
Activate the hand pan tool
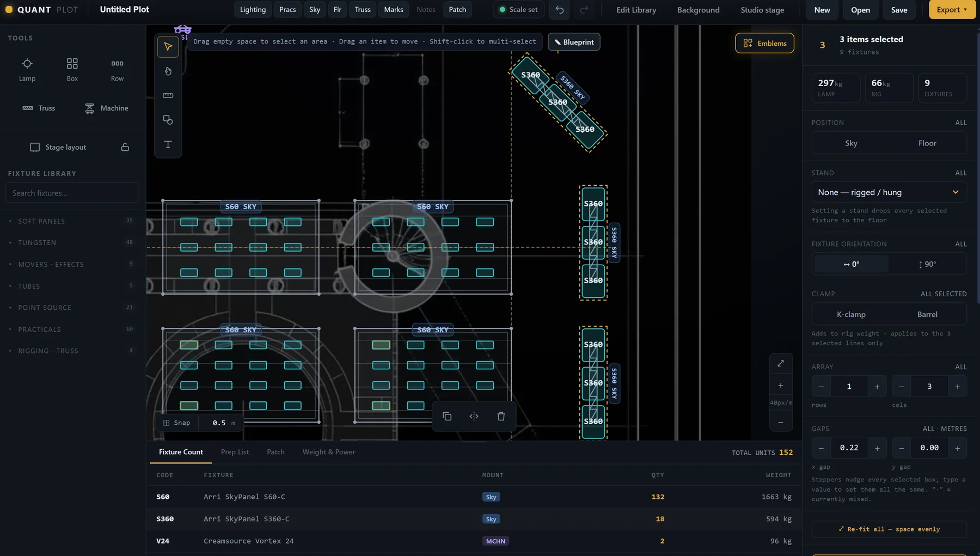168,71
